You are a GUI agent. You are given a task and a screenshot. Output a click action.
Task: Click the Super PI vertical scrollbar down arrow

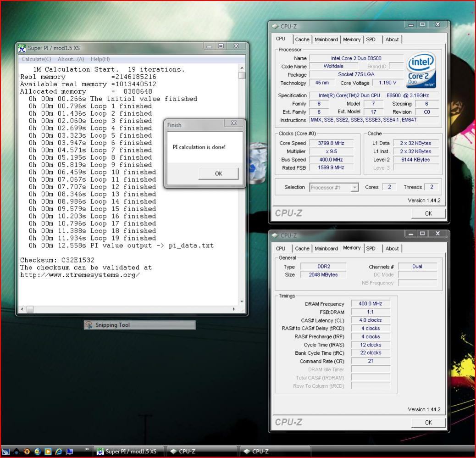242,302
